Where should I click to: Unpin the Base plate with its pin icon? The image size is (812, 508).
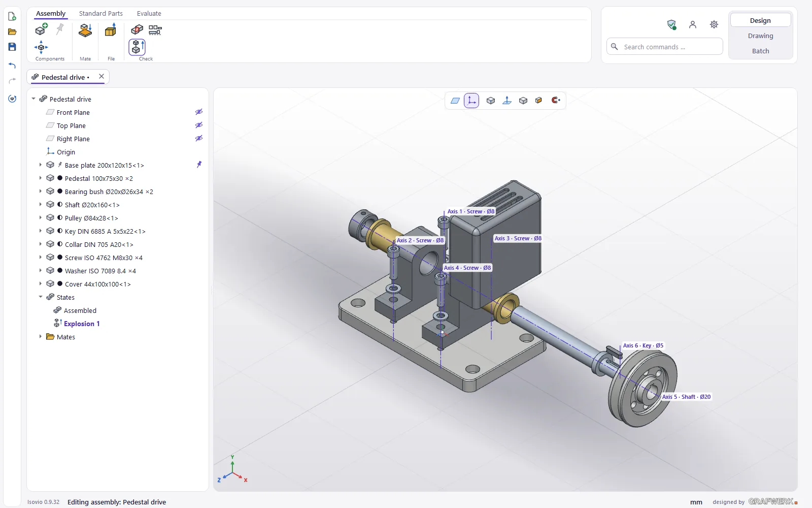199,164
